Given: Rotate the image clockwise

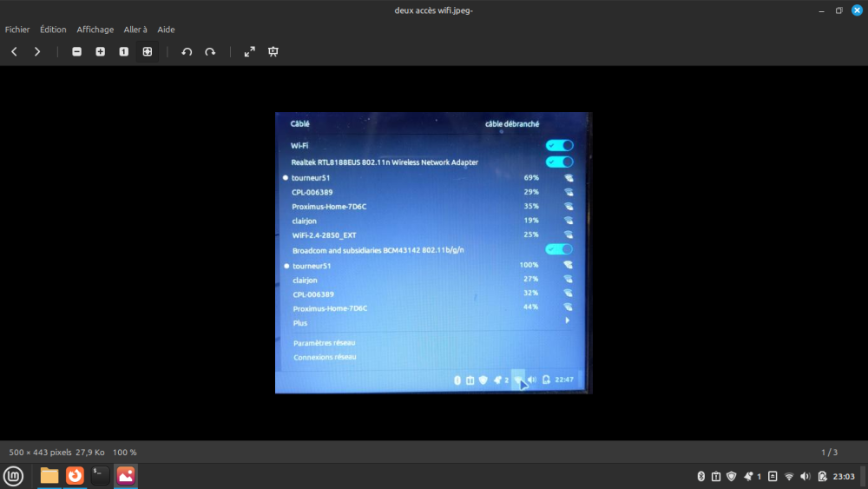Looking at the screenshot, I should (210, 52).
